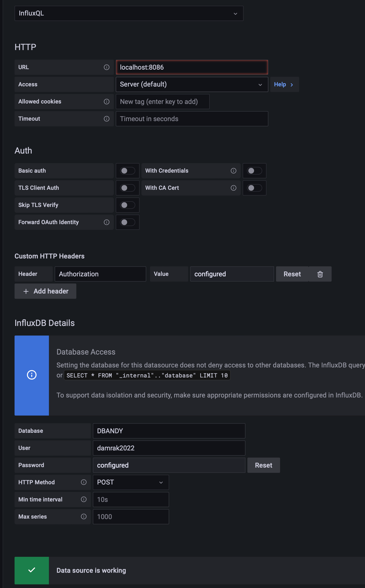Viewport: 365px width, 588px height.
Task: Show info tooltip for URL
Action: (106, 67)
